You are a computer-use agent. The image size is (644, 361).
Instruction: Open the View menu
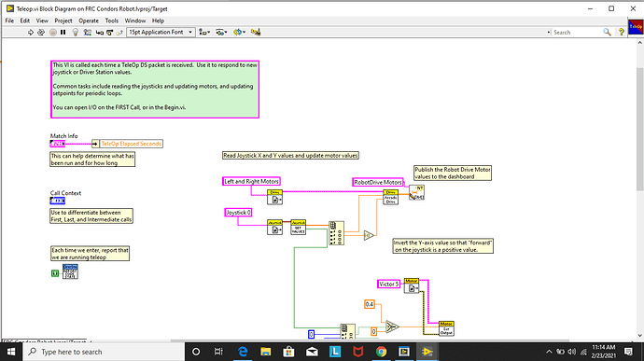coord(42,21)
